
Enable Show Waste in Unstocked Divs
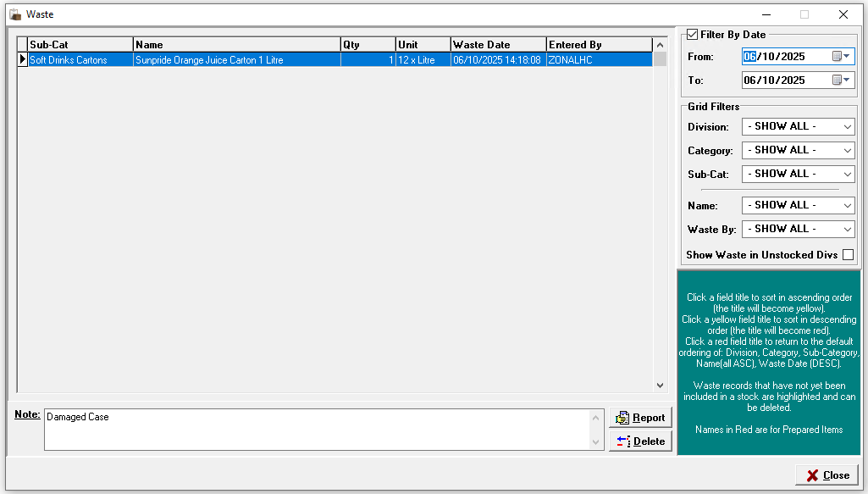[x=848, y=255]
